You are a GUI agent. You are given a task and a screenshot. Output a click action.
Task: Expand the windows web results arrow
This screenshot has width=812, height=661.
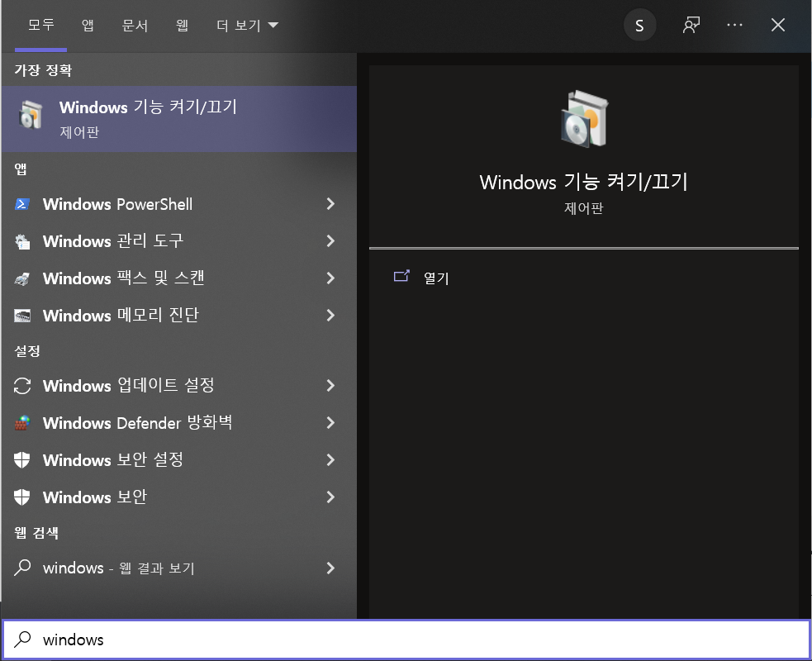tap(330, 568)
